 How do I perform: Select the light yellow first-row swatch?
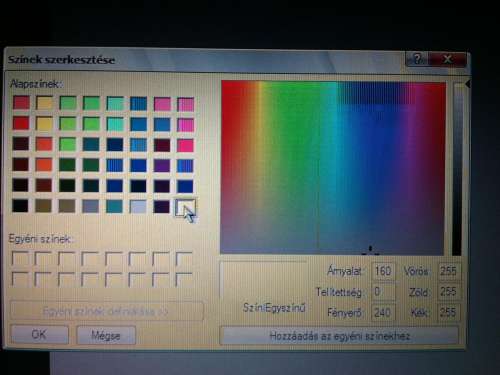point(44,103)
